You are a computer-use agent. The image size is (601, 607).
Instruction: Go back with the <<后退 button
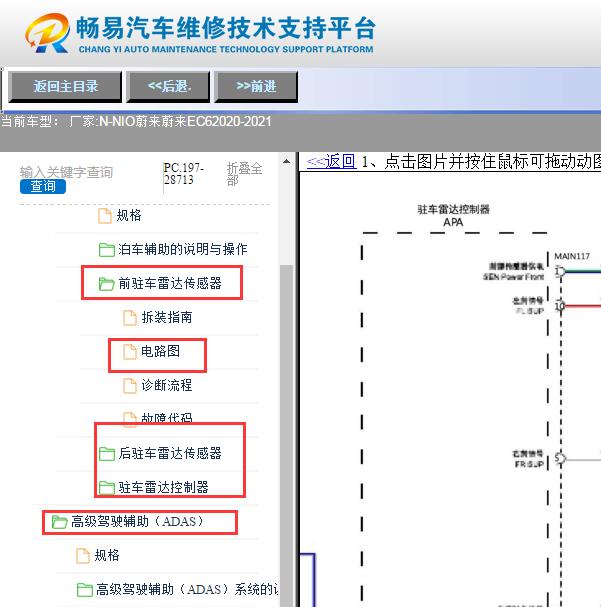tap(168, 87)
